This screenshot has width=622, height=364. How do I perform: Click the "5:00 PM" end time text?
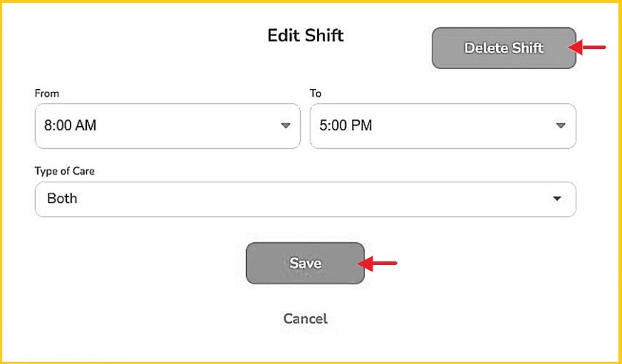click(346, 126)
